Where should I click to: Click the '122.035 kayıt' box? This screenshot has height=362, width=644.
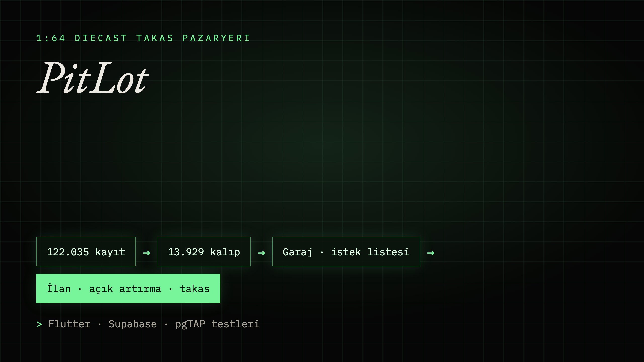click(x=86, y=252)
